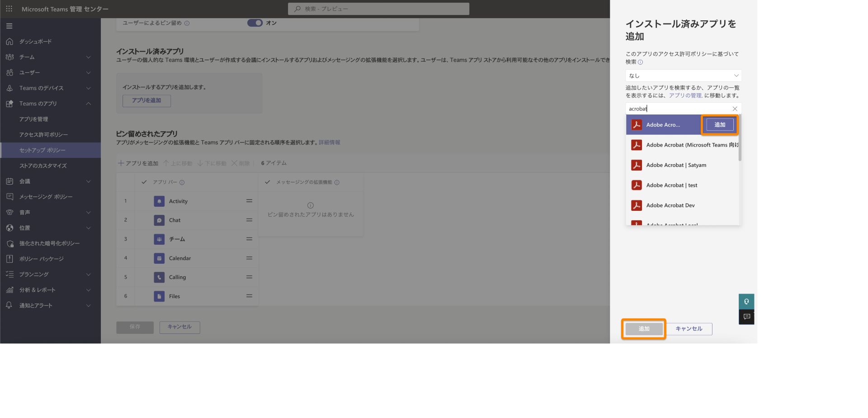
Task: Open メッセージング ポリシー page
Action: [x=46, y=197]
